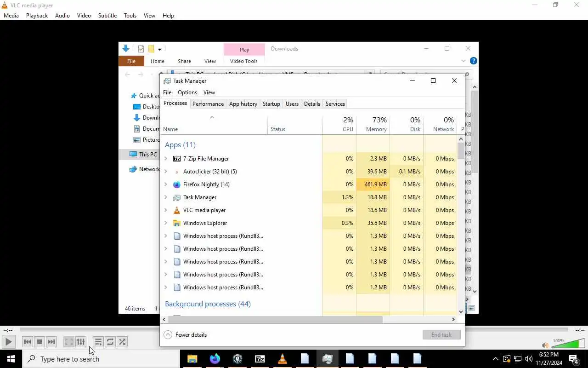This screenshot has width=588, height=368.
Task: Click the Autoclicker process icon
Action: pos(177,172)
